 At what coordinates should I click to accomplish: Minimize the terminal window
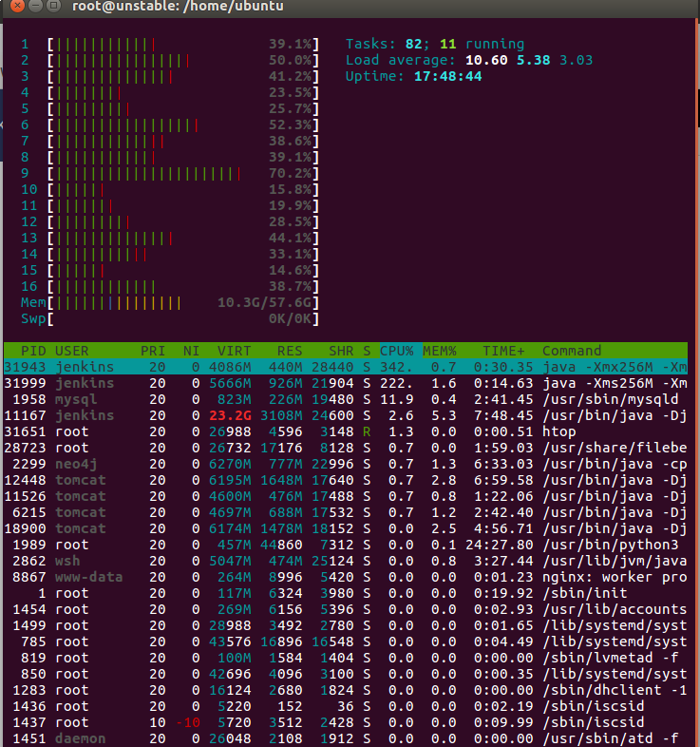[x=33, y=7]
